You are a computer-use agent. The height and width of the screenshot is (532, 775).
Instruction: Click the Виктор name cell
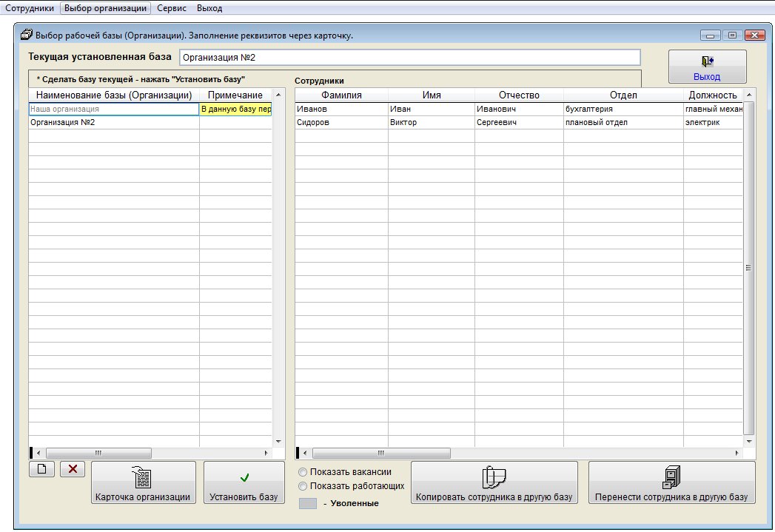pyautogui.click(x=432, y=122)
